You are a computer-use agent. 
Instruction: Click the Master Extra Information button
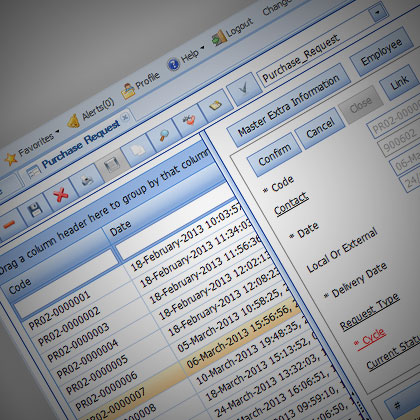289,105
